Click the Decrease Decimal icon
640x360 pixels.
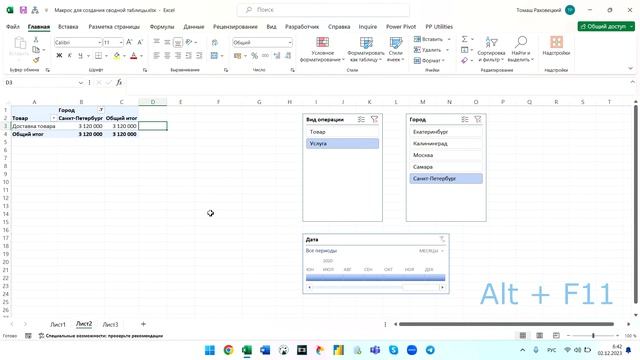coord(288,56)
